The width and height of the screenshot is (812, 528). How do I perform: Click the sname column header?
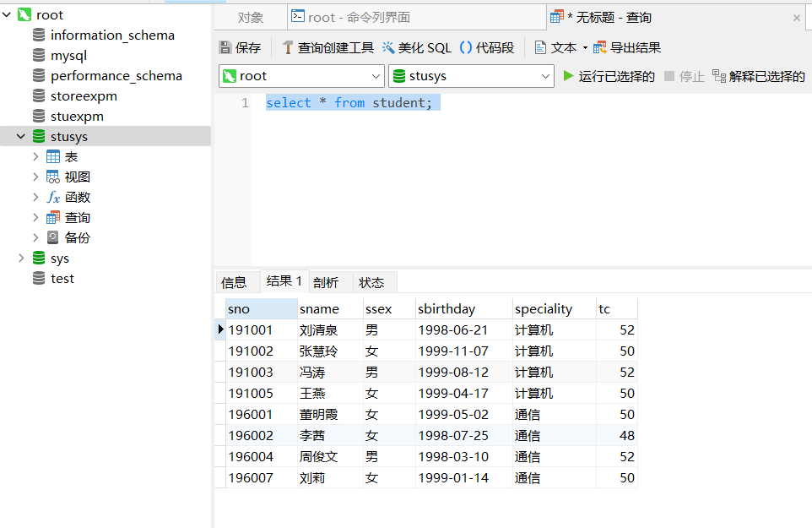[x=319, y=309]
